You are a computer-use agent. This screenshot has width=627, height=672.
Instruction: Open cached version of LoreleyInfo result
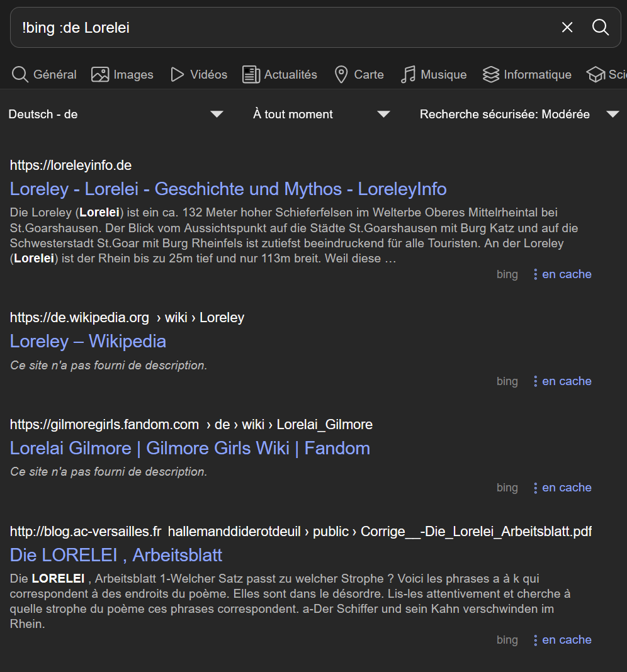567,274
